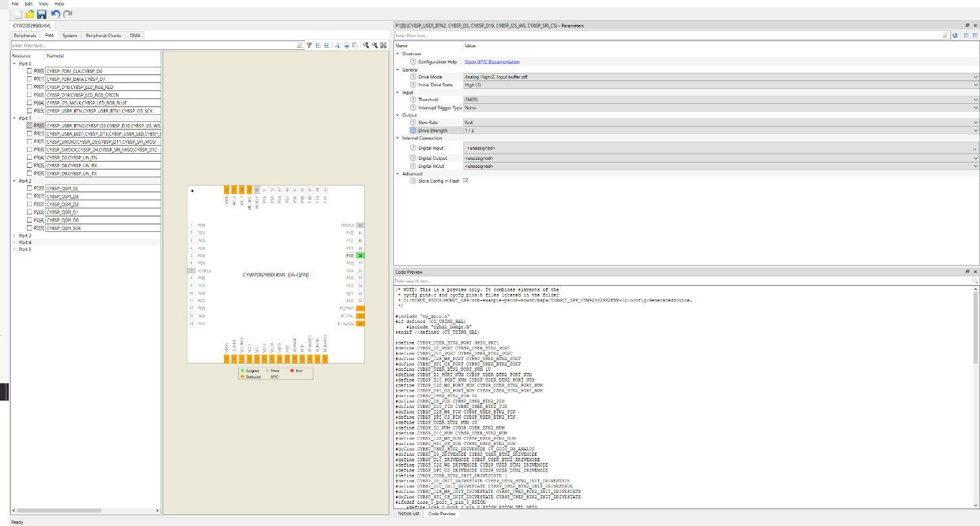Expand all parameter groups
980x526 pixels.
(975, 35)
